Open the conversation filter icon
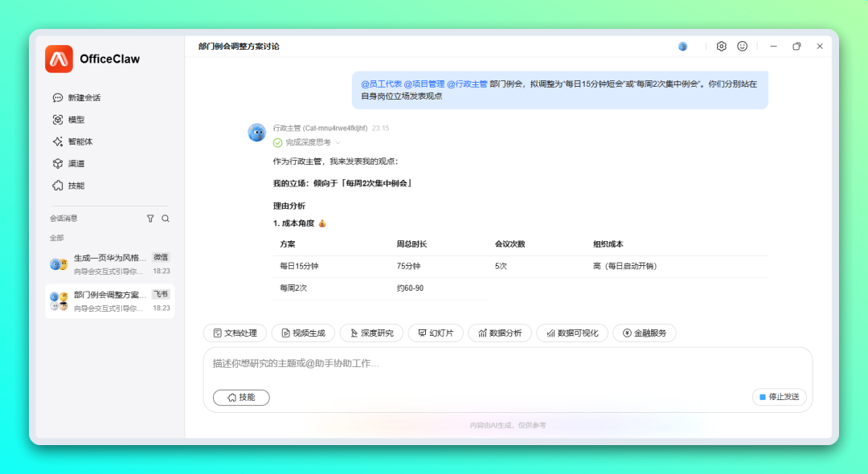868x474 pixels. [150, 218]
